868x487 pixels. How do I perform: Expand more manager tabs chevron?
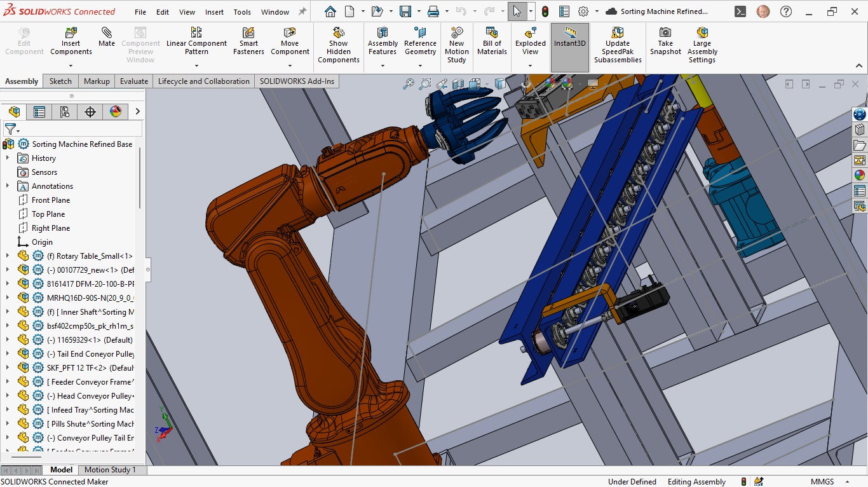137,112
